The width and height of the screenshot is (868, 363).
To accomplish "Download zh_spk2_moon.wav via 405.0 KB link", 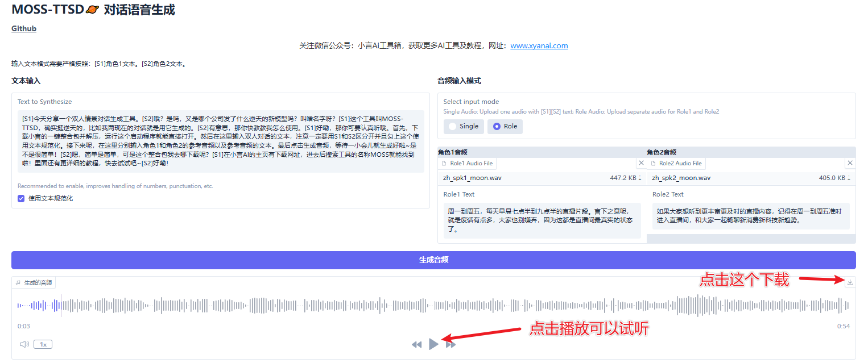I will (834, 178).
